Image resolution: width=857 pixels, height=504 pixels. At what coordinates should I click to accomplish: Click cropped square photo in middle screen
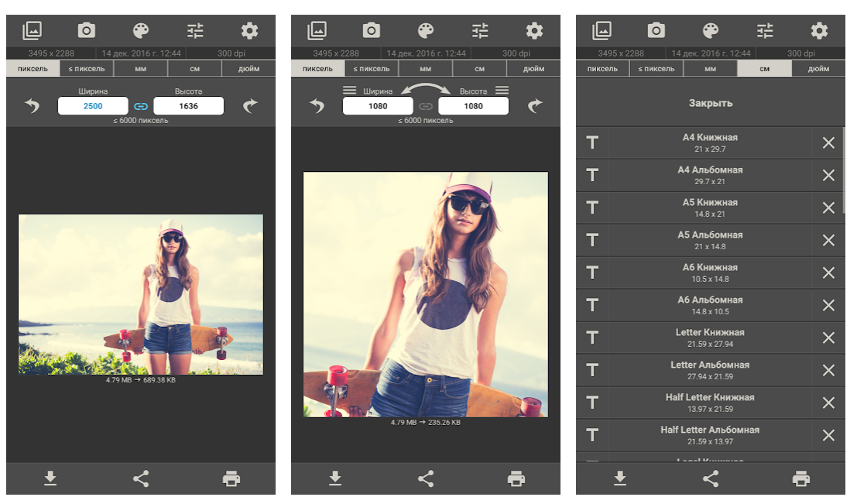tap(425, 295)
